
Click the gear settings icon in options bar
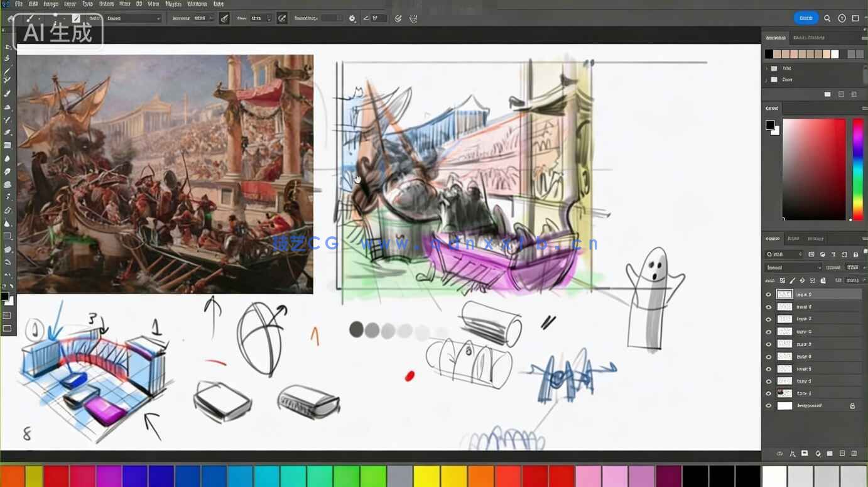tap(352, 19)
